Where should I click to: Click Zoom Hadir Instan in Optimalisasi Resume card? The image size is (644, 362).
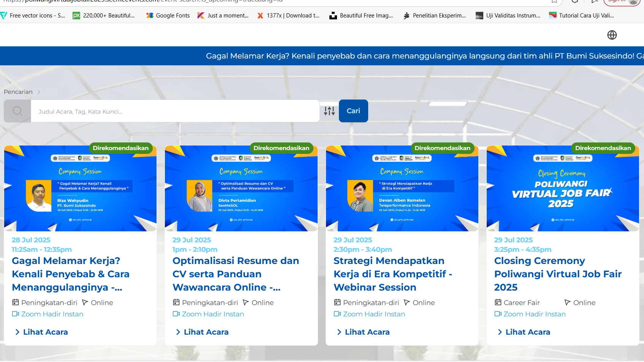(x=209, y=314)
